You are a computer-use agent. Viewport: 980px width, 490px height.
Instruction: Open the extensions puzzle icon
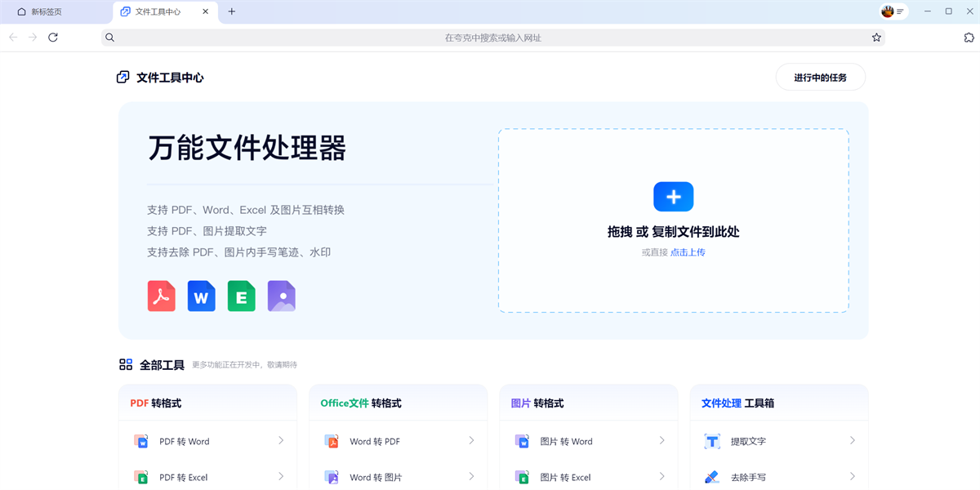point(969,38)
